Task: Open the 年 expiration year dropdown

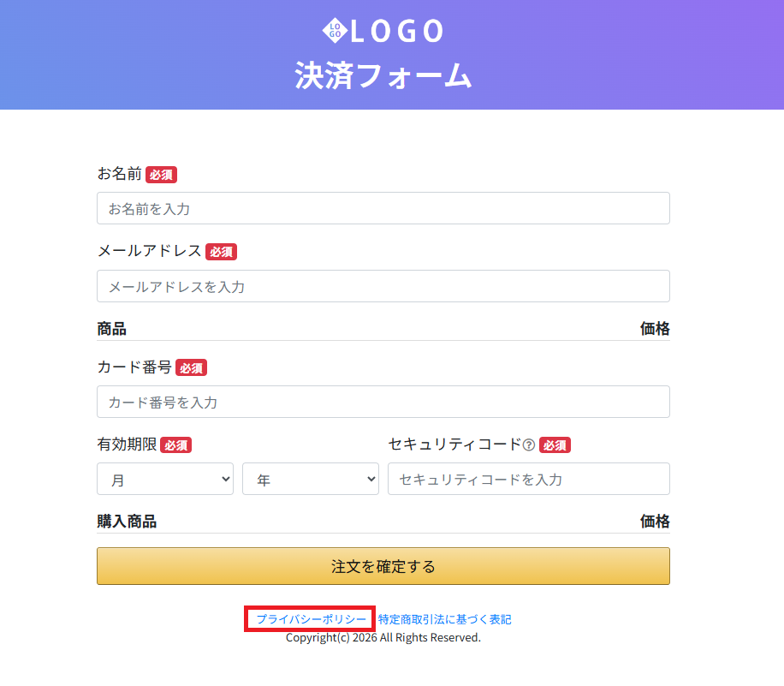Action: click(x=311, y=480)
